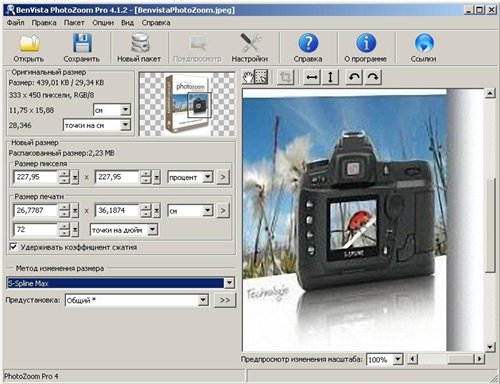Click the horizontal scrollbar left arrow
The image size is (500, 384).
click(412, 359)
